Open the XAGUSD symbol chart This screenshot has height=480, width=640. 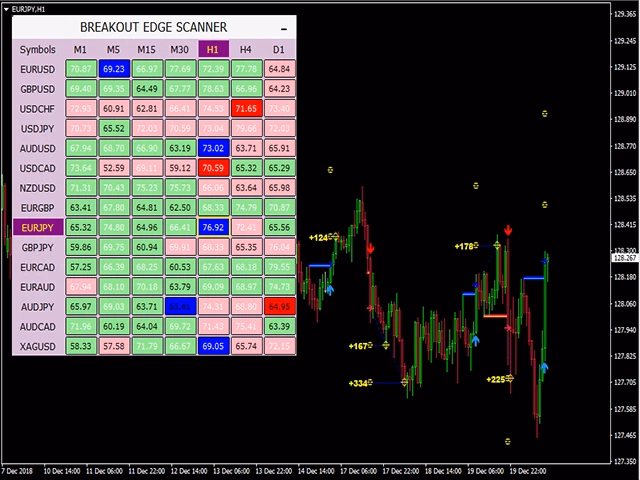click(x=38, y=346)
